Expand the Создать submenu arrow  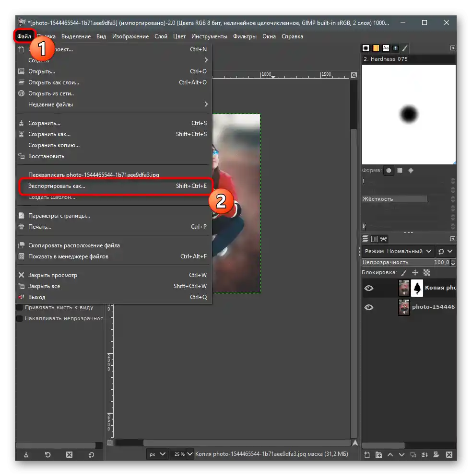(206, 60)
